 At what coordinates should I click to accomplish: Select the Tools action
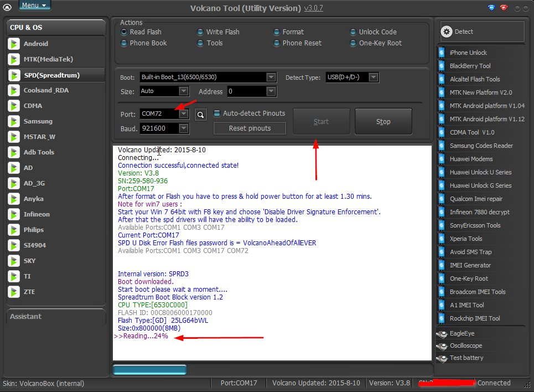210,43
